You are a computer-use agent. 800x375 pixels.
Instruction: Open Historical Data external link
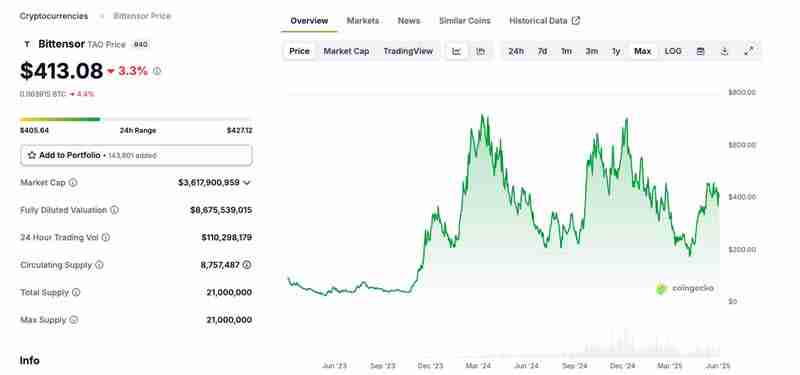pyautogui.click(x=544, y=21)
